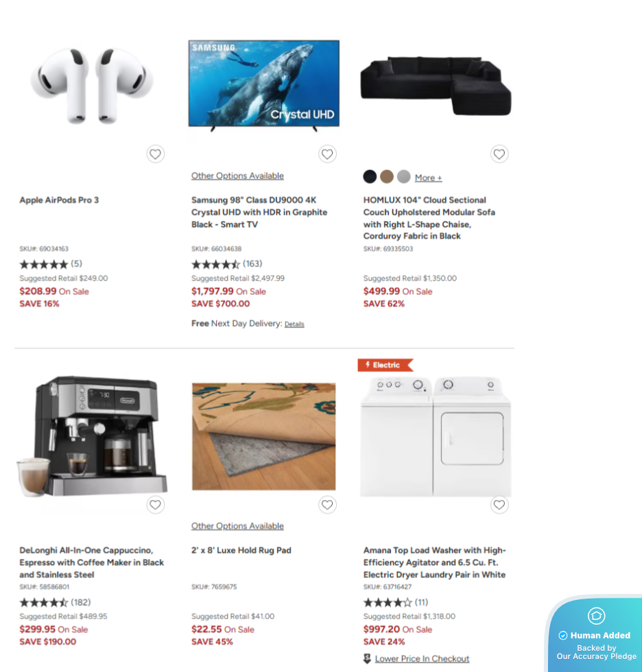Open the Amana Top Load Washer title link
This screenshot has width=642, height=672.
pos(435,562)
